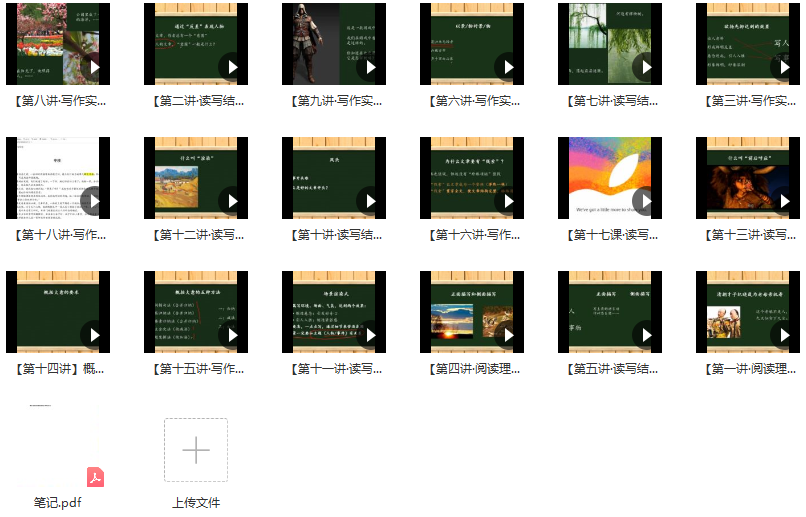Play the 第十讲·读写结 video thumbnail
The height and width of the screenshot is (517, 806).
pos(334,178)
